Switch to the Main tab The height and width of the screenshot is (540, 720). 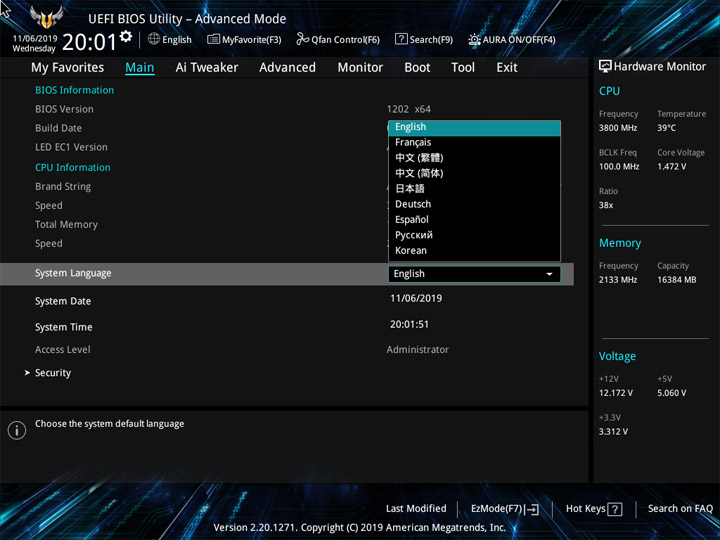click(140, 68)
